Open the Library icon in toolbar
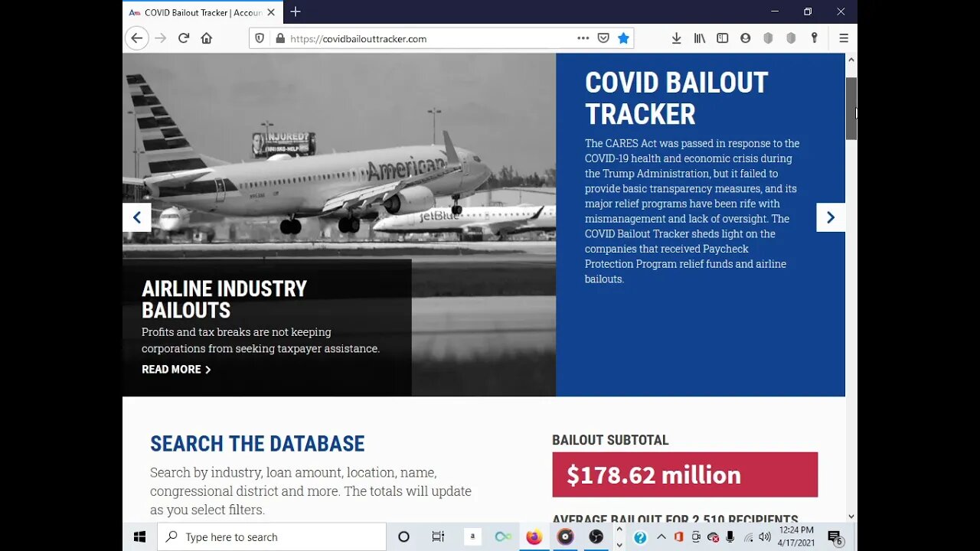 point(699,38)
